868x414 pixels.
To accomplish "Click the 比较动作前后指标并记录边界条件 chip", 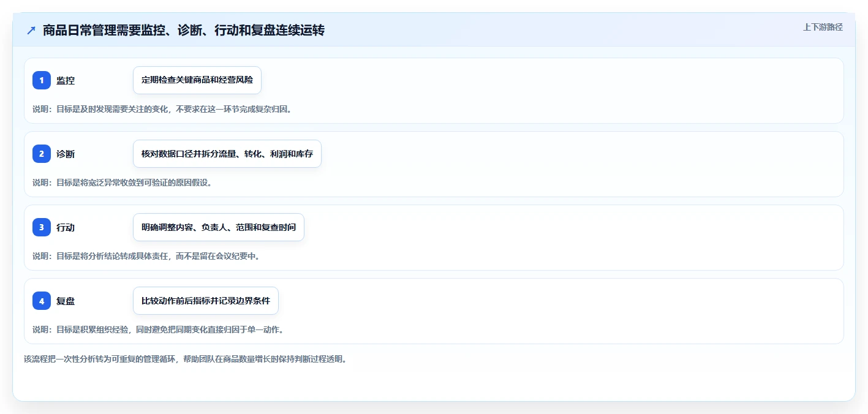I will [206, 301].
